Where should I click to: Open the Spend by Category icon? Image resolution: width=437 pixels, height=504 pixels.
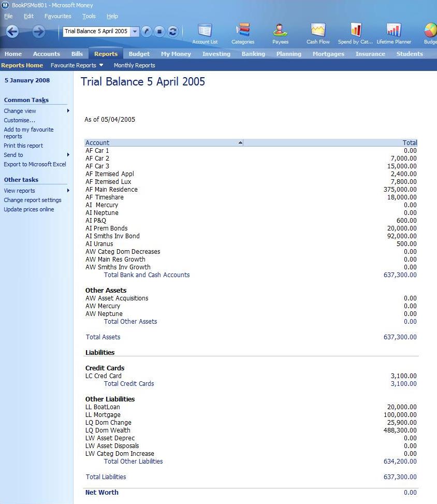pos(355,34)
